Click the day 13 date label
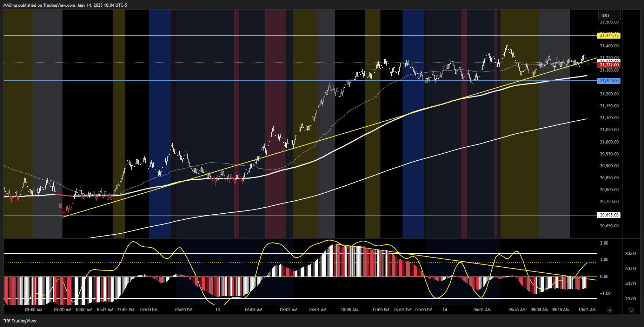Image resolution: width=644 pixels, height=327 pixels. (x=218, y=310)
